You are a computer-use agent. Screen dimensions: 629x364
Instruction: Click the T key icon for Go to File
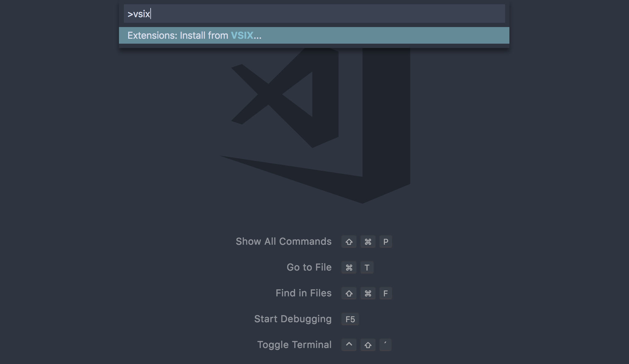pos(366,267)
